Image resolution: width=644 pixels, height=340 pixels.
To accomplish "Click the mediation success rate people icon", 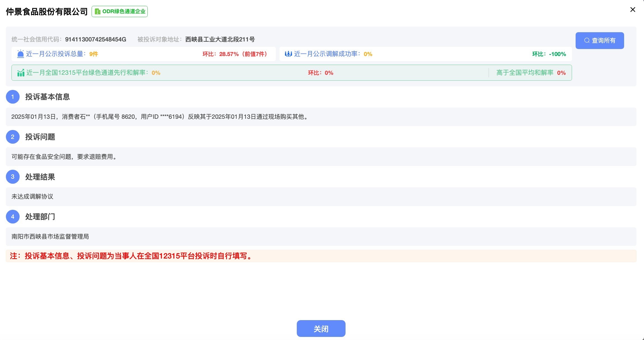I will [288, 54].
